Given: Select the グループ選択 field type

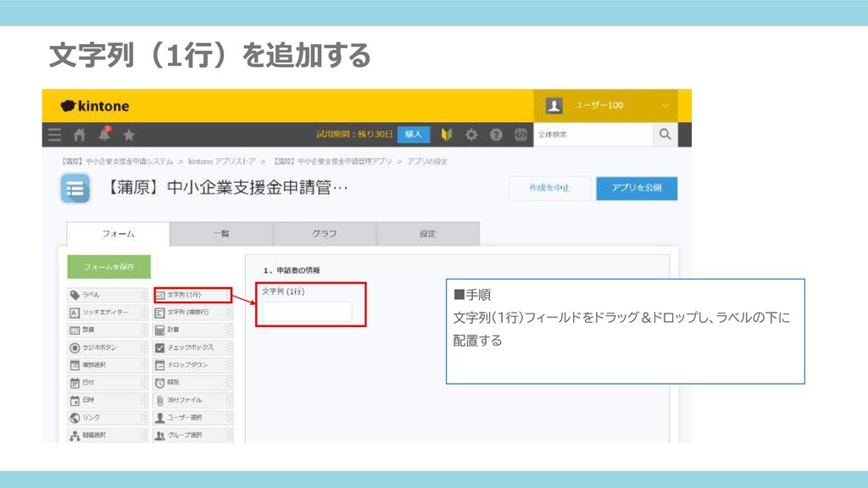Looking at the screenshot, I should [192, 435].
